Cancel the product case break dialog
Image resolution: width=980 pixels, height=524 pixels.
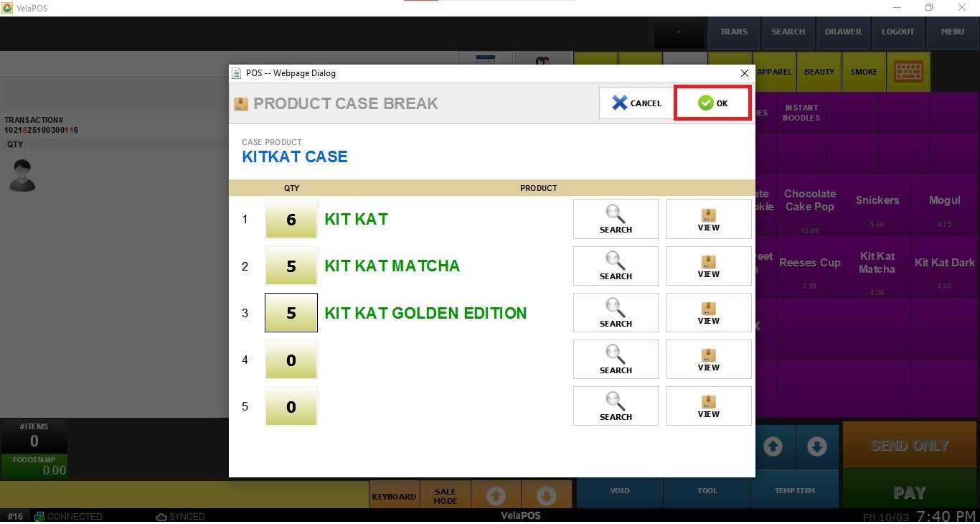[x=636, y=103]
